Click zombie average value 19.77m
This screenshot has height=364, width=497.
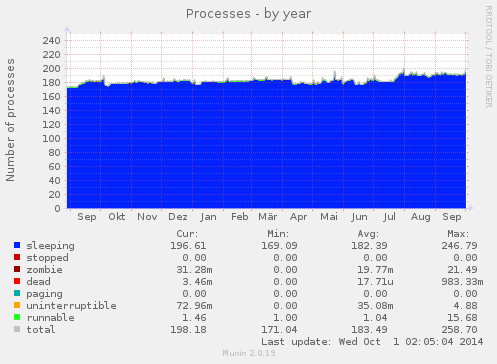click(375, 270)
